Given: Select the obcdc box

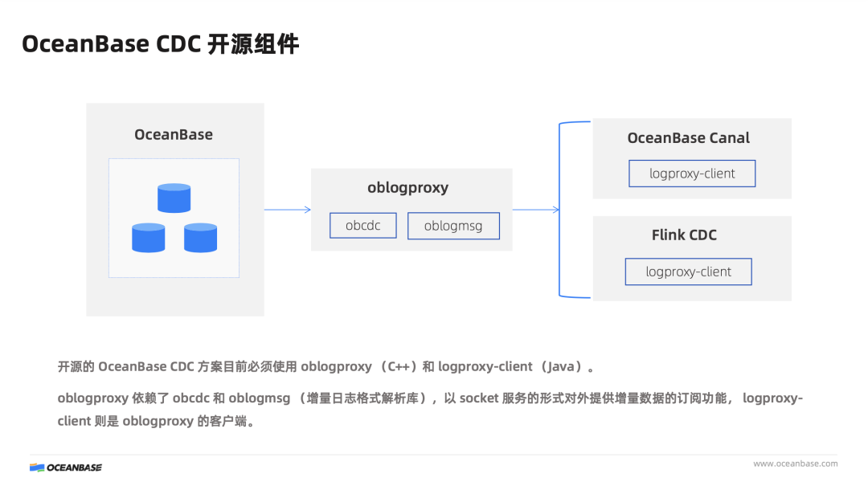Looking at the screenshot, I should (363, 226).
